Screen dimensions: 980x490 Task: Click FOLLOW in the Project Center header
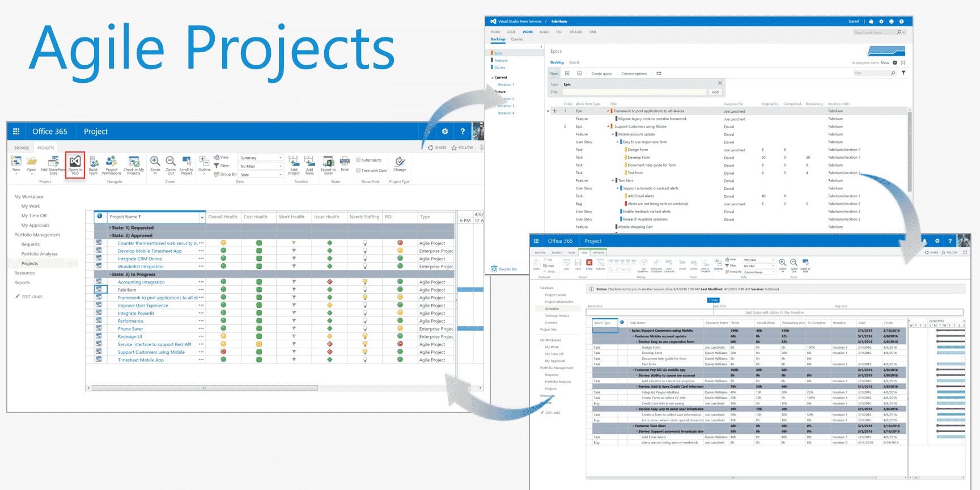coord(462,147)
